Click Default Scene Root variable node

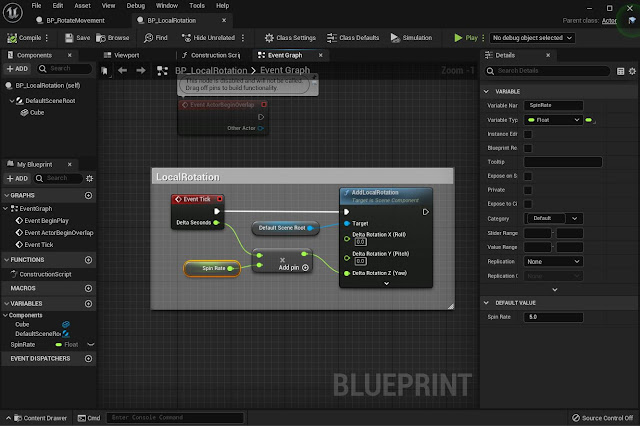pyautogui.click(x=285, y=228)
